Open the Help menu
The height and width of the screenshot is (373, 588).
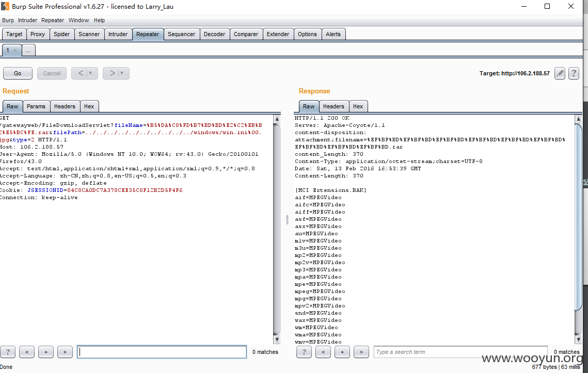[99, 20]
